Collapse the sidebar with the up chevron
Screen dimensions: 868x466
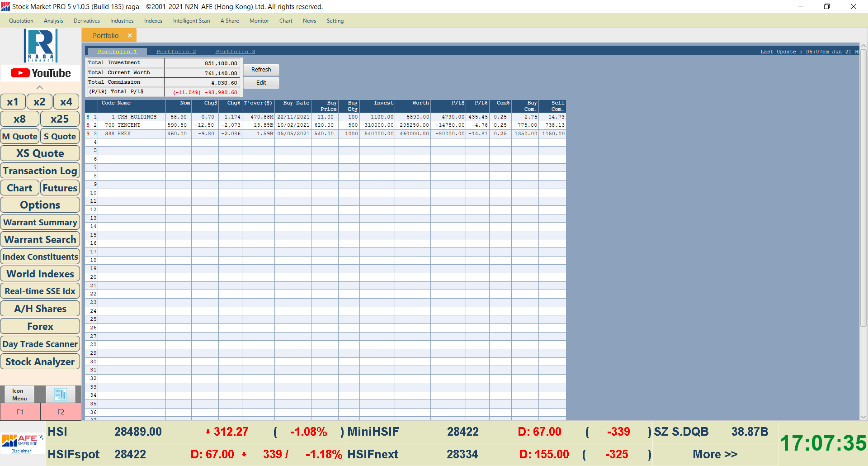click(40, 87)
